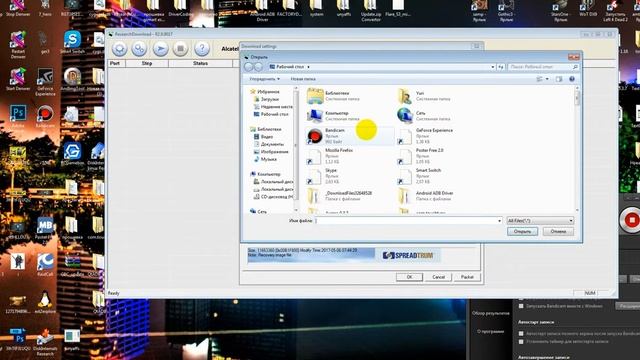
Task: Click the Step column header in ResearchDownload
Action: [x=147, y=64]
